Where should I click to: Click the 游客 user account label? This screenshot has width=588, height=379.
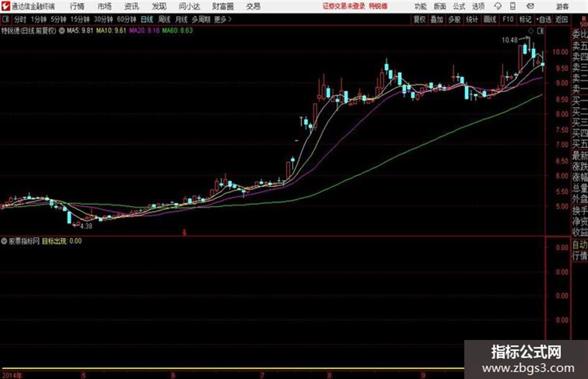(562, 6)
